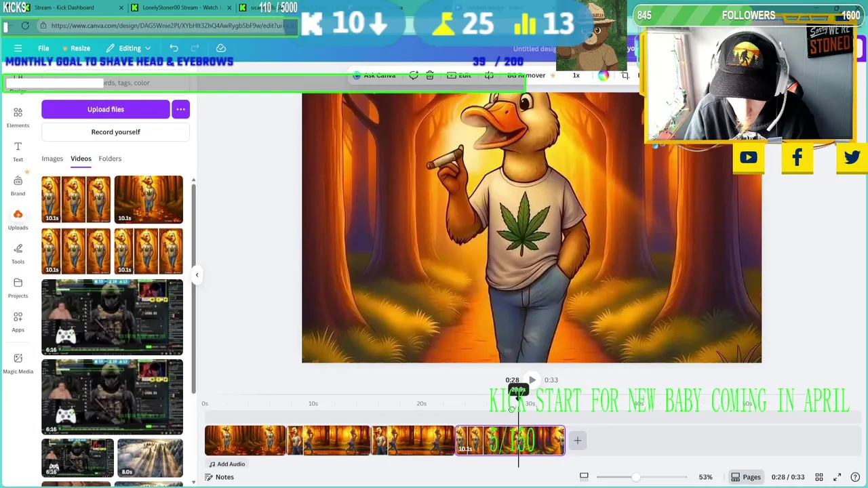Add a new page with plus button

pyautogui.click(x=578, y=441)
